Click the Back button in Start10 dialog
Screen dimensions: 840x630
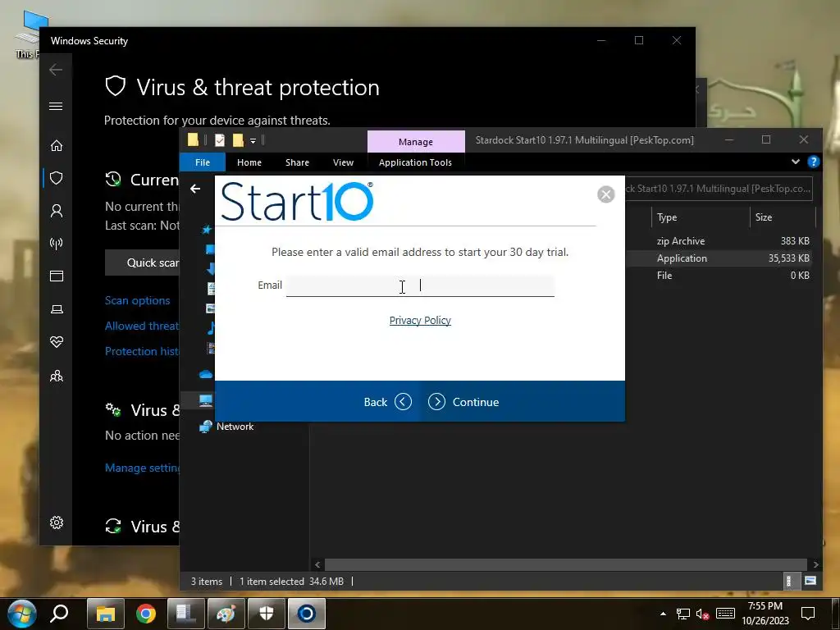[387, 402]
